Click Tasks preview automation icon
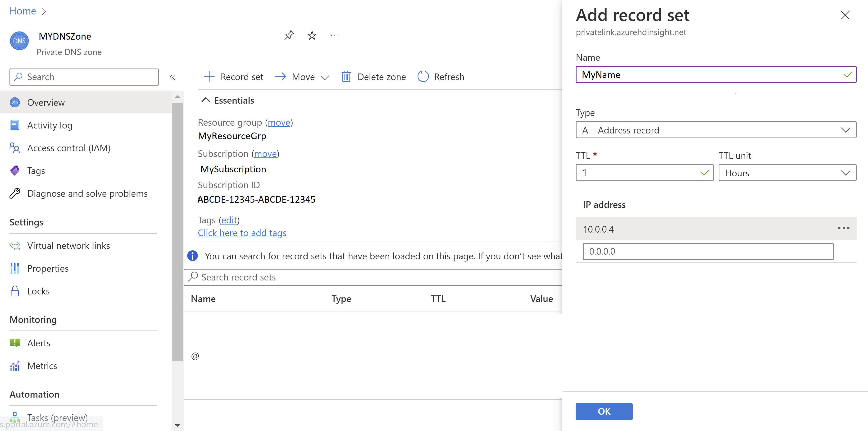Screen dimensions: 868x431 [x=15, y=419]
